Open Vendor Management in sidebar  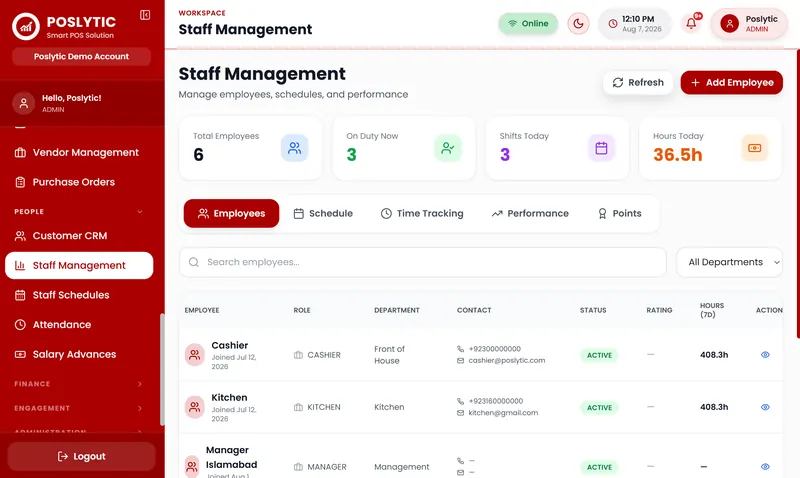tap(79, 153)
